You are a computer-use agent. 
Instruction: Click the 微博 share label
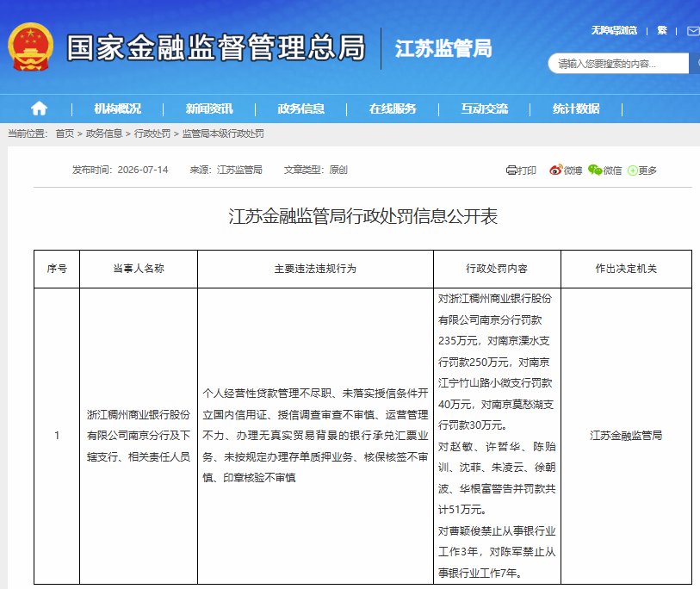[x=573, y=170]
